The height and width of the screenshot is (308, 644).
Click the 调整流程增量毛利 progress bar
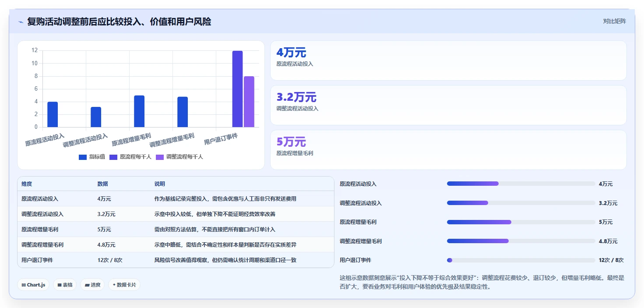click(x=521, y=241)
